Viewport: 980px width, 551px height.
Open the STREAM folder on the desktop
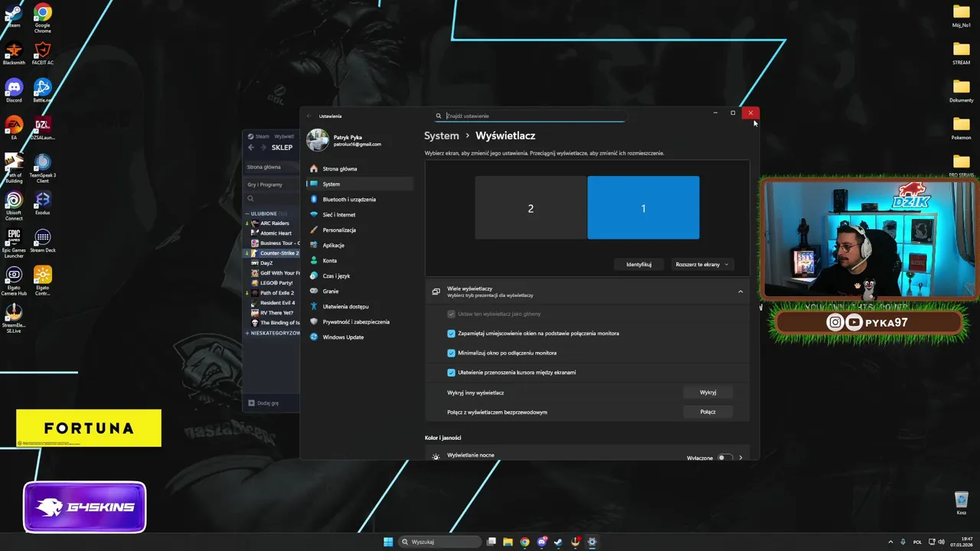pyautogui.click(x=962, y=54)
